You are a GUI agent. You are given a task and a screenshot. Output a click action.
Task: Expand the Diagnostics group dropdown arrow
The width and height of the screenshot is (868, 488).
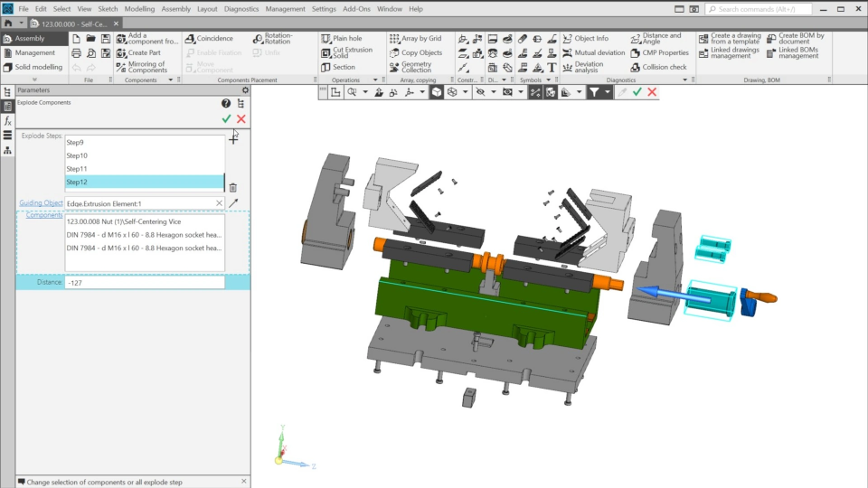(x=685, y=80)
